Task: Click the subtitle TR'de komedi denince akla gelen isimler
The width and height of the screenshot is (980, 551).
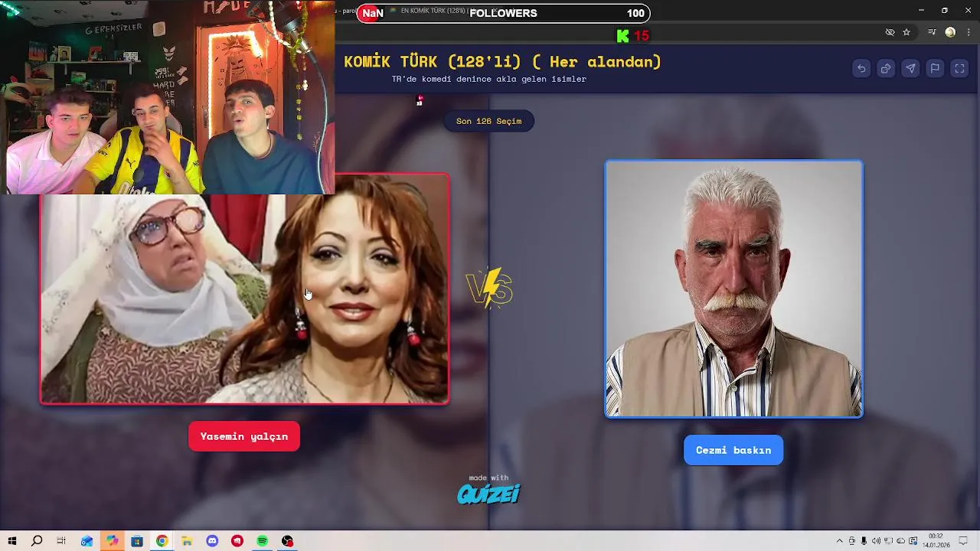Action: click(x=488, y=79)
